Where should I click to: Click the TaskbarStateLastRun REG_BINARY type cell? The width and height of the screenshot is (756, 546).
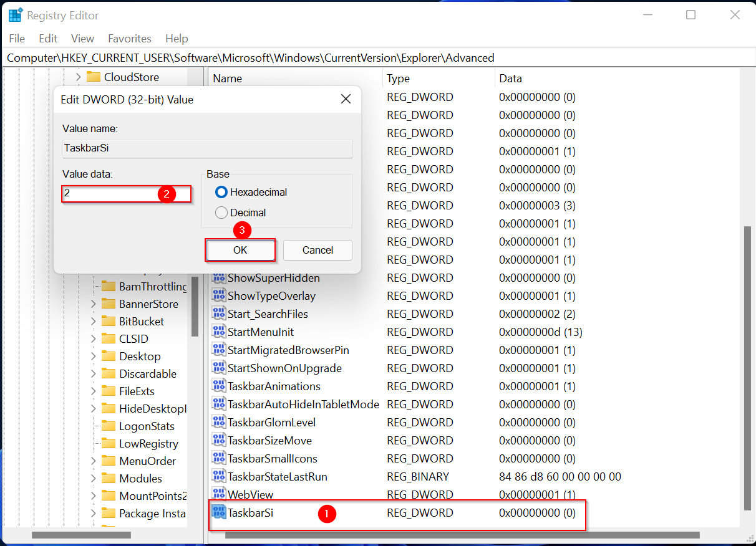click(x=418, y=476)
